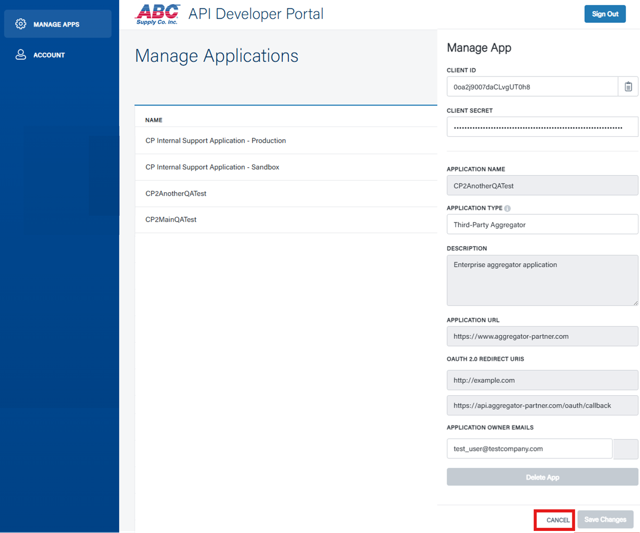The image size is (640, 533).
Task: Open Manage Apps in the sidebar
Action: 57,24
